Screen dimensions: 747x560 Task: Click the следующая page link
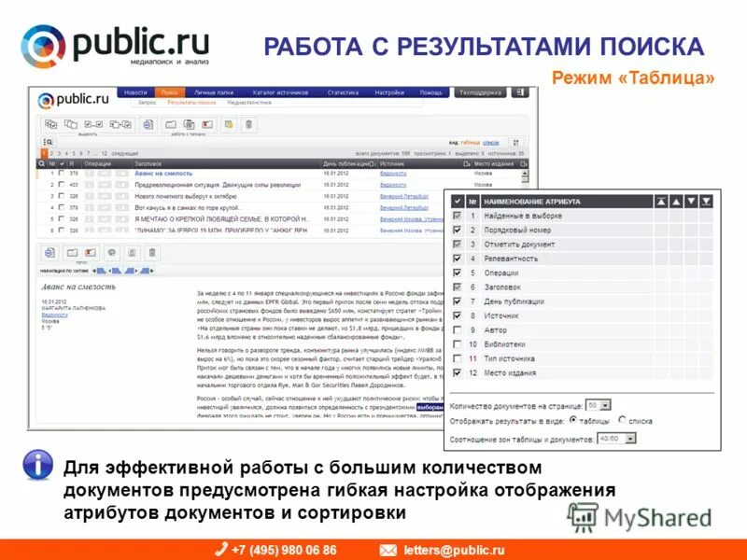[x=124, y=154]
